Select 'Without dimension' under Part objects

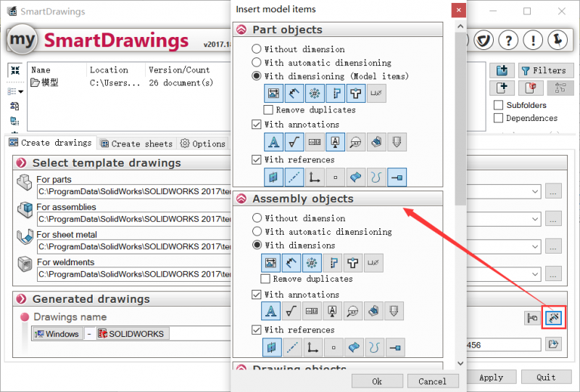(x=256, y=49)
